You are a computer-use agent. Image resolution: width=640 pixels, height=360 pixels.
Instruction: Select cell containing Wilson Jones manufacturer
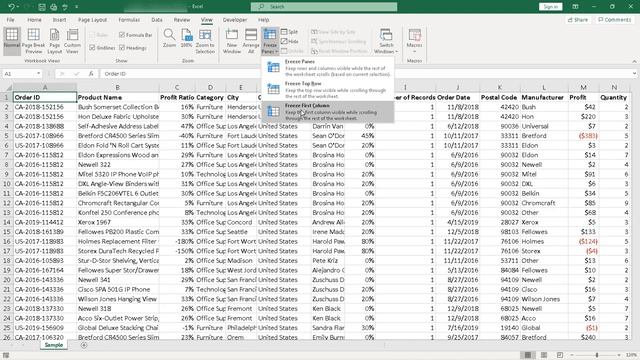tap(544, 299)
